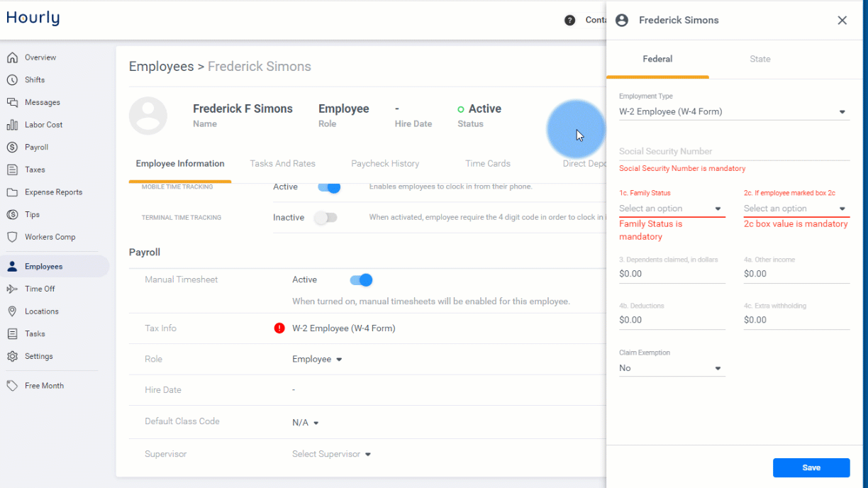Image resolution: width=868 pixels, height=488 pixels.
Task: Click the Employees person icon
Action: 12,267
